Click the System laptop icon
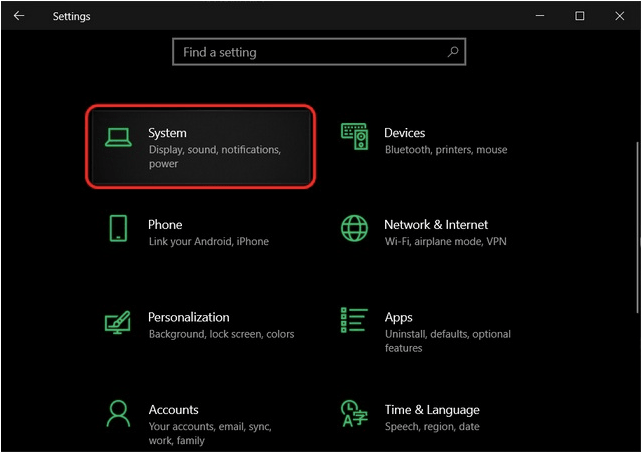The width and height of the screenshot is (642, 453). pyautogui.click(x=118, y=137)
